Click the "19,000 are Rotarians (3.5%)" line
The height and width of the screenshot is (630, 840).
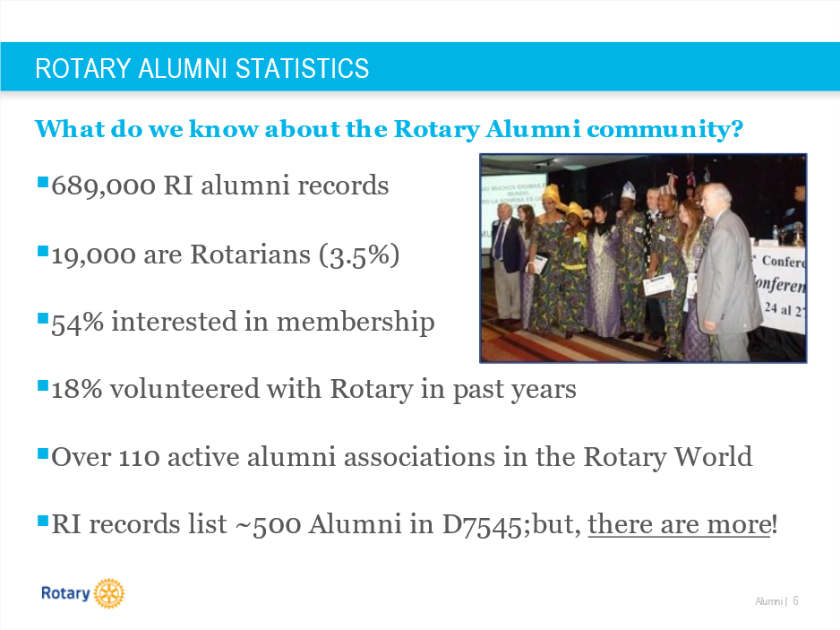[226, 255]
